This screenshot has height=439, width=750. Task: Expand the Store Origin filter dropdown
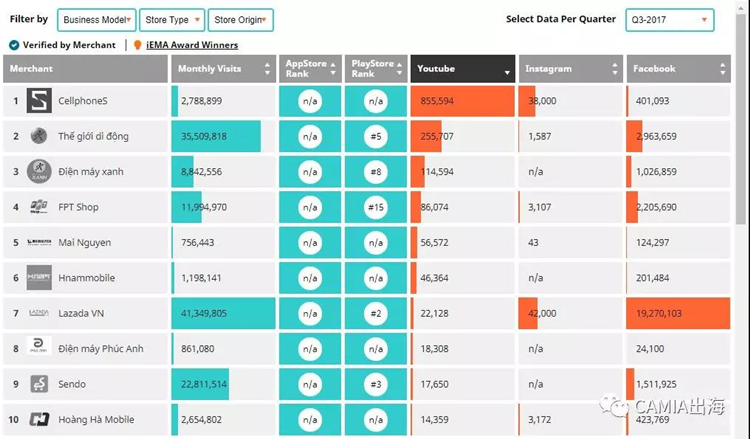point(241,20)
